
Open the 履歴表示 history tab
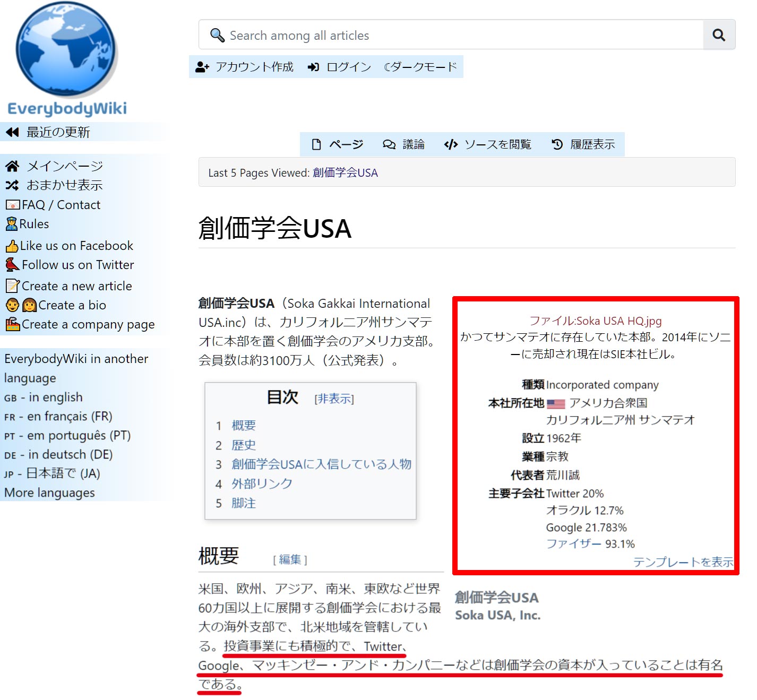pos(592,144)
